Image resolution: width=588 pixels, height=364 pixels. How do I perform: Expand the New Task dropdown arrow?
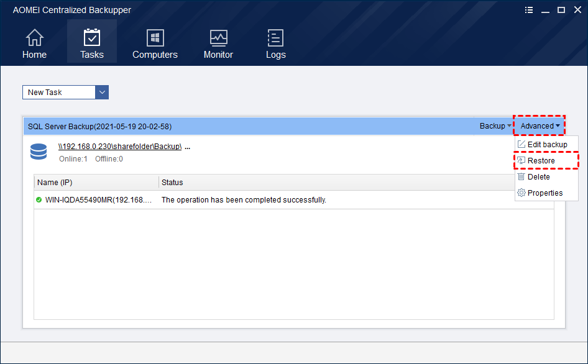[102, 92]
